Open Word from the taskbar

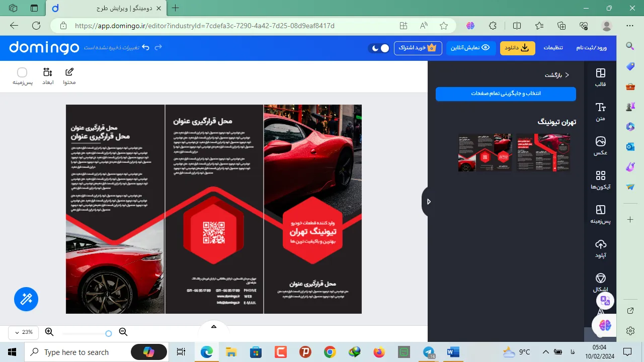[x=453, y=352]
